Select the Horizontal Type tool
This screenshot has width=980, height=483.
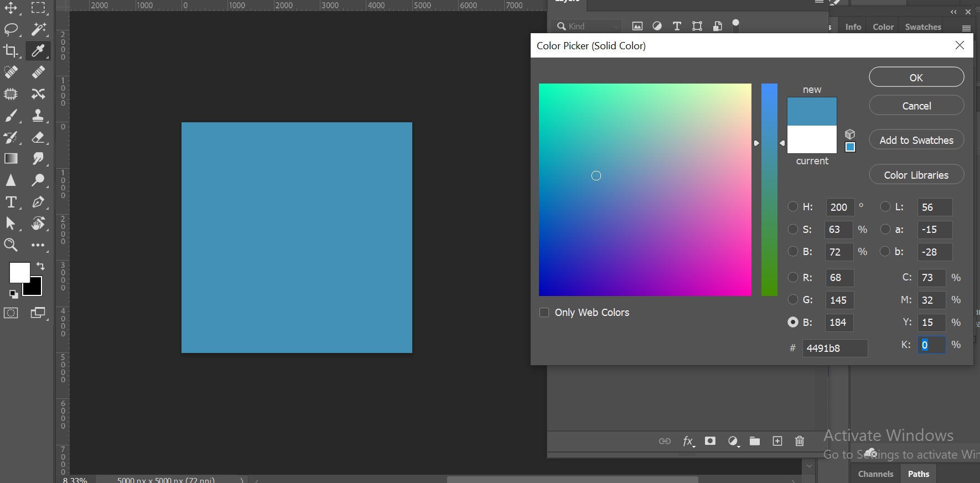point(11,202)
